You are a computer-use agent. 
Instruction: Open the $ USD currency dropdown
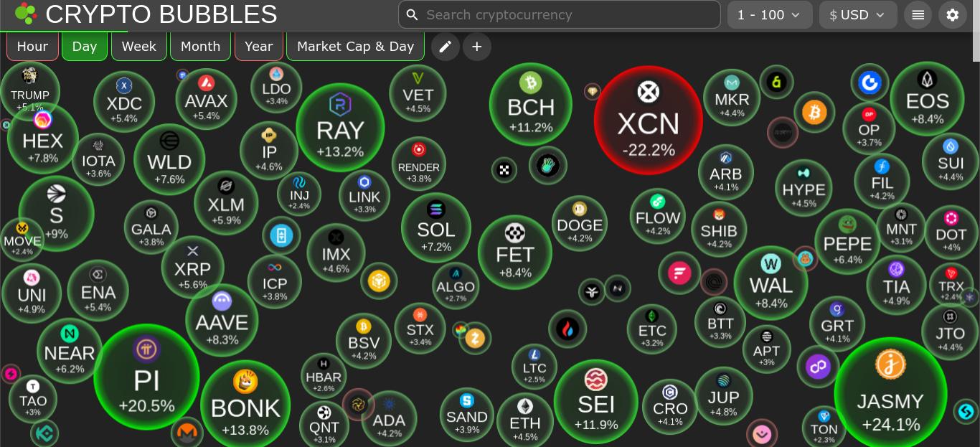858,14
